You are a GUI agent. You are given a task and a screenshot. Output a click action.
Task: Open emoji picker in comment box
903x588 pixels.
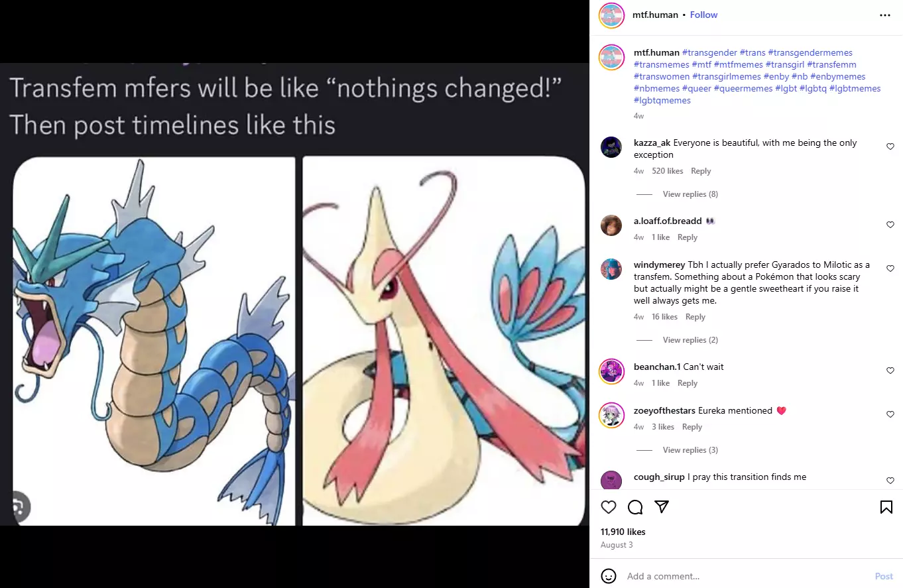click(x=609, y=576)
